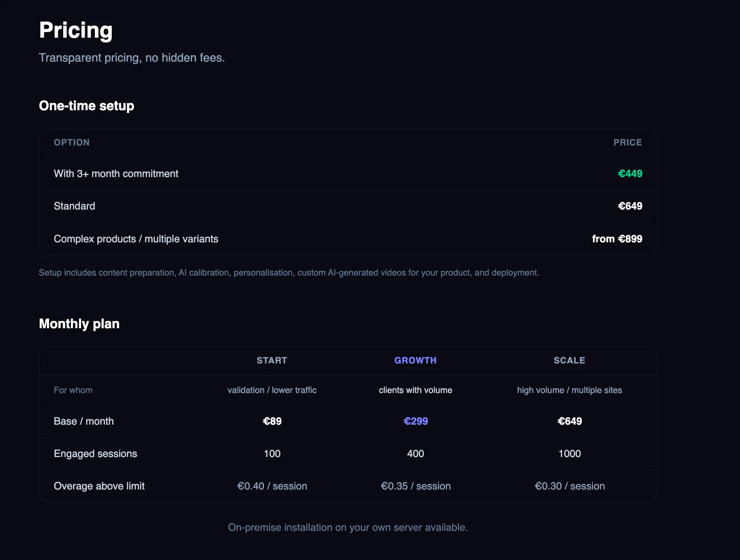This screenshot has width=740, height=560.
Task: Click the 400 engaged sessions value
Action: (415, 454)
